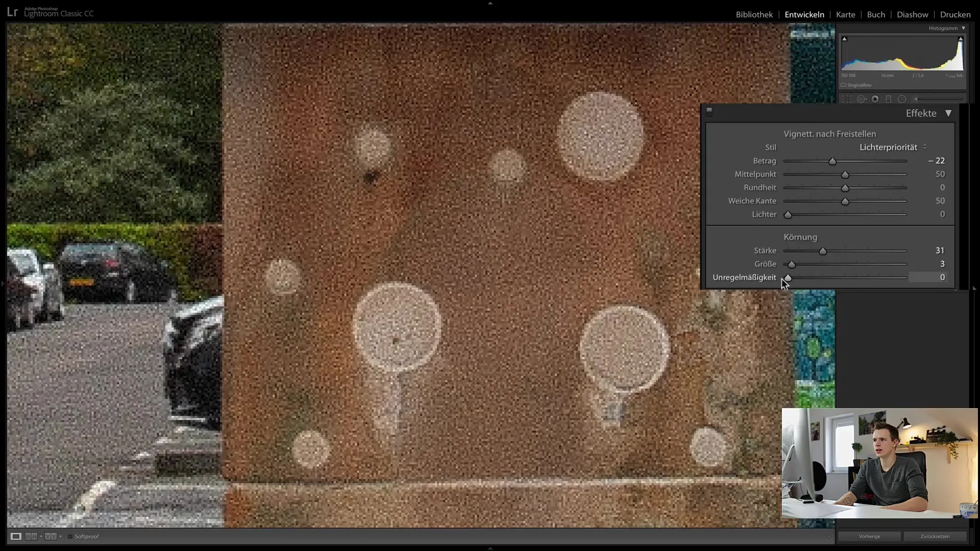This screenshot has height=551, width=980.
Task: Open the Bibliothek module
Action: tap(754, 14)
